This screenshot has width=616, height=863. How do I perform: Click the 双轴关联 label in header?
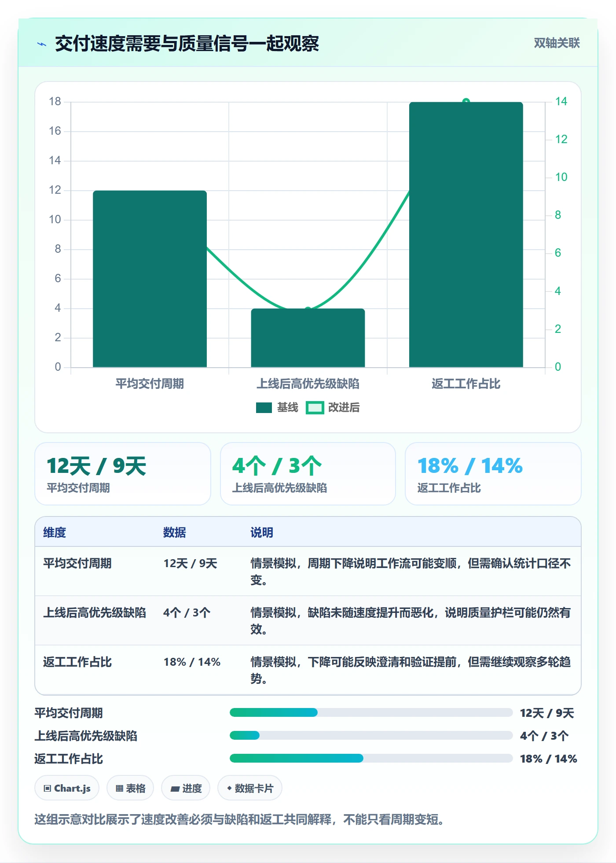pos(557,43)
